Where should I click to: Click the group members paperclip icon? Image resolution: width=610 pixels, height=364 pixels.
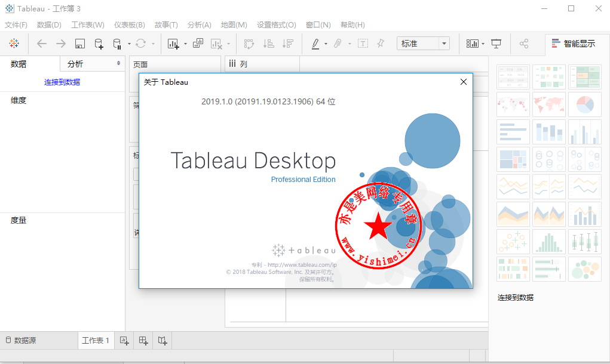point(338,44)
